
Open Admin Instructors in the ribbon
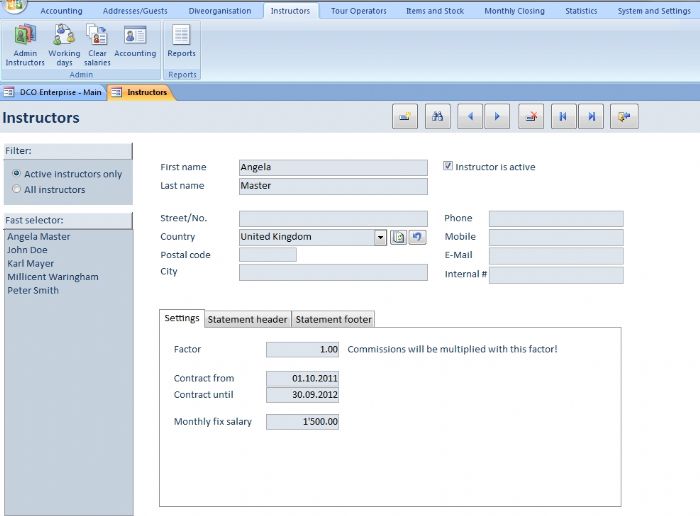[25, 45]
